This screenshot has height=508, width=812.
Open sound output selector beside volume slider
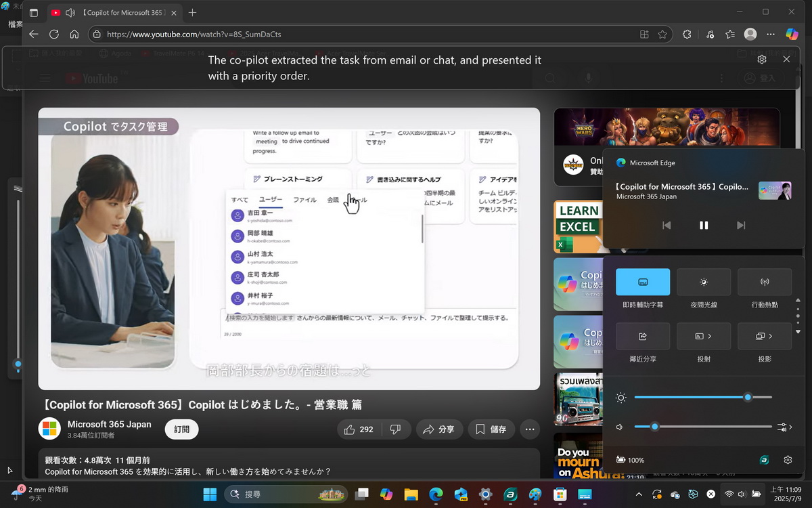coord(785,427)
